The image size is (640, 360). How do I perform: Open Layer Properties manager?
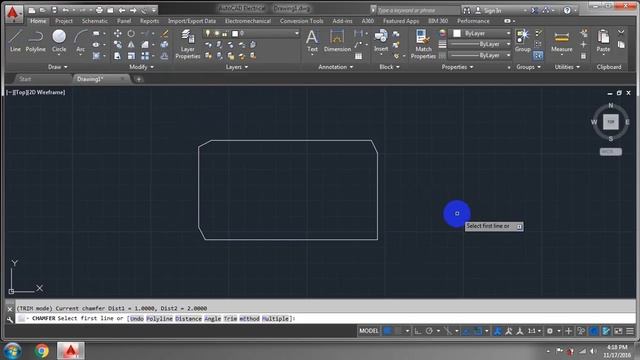click(x=188, y=44)
